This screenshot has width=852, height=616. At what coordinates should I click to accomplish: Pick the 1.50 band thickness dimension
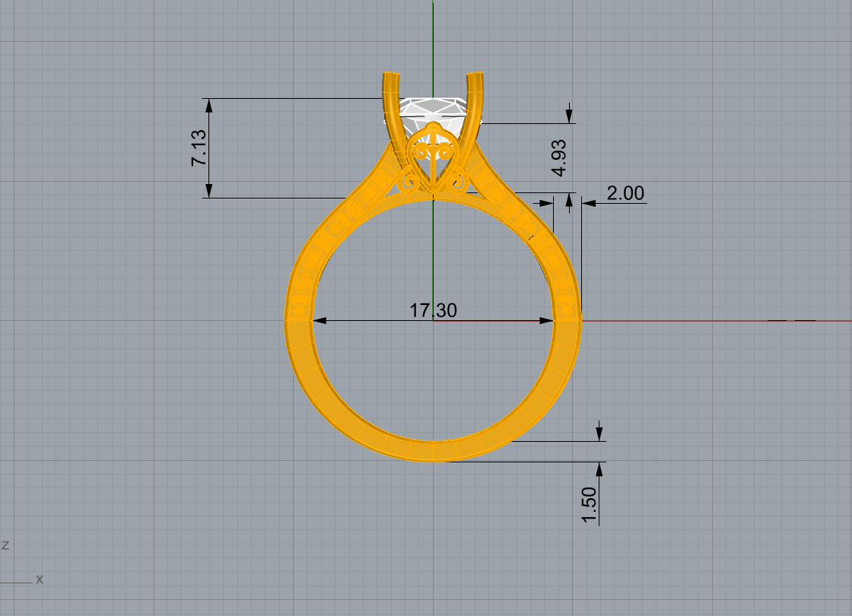pos(589,505)
